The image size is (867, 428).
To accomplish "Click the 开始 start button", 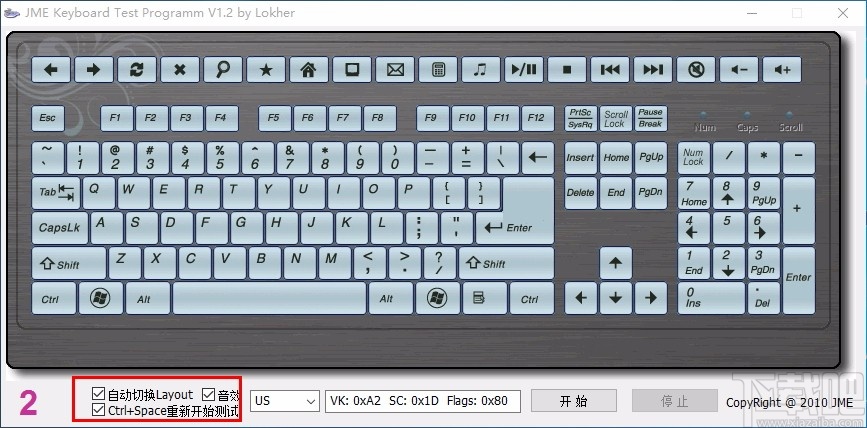I will point(573,401).
